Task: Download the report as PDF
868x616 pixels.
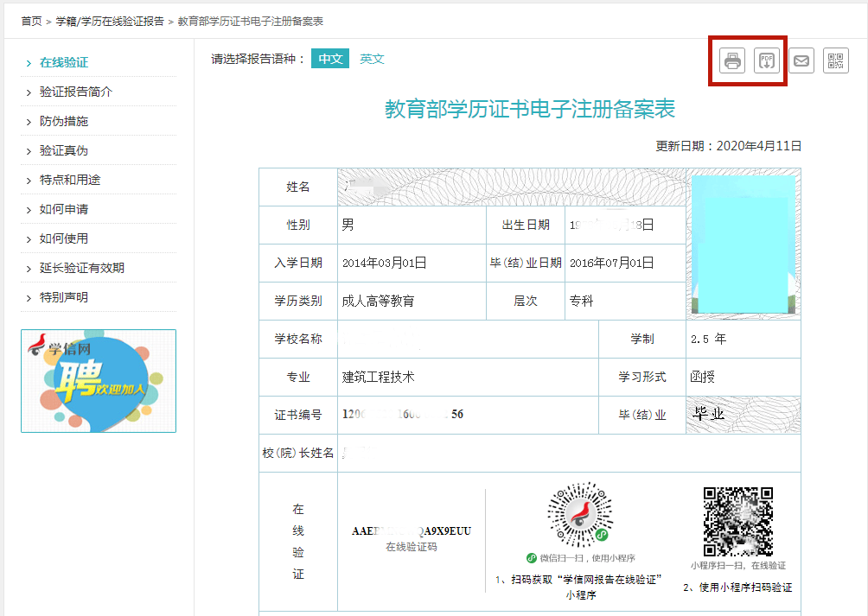Action: [767, 60]
